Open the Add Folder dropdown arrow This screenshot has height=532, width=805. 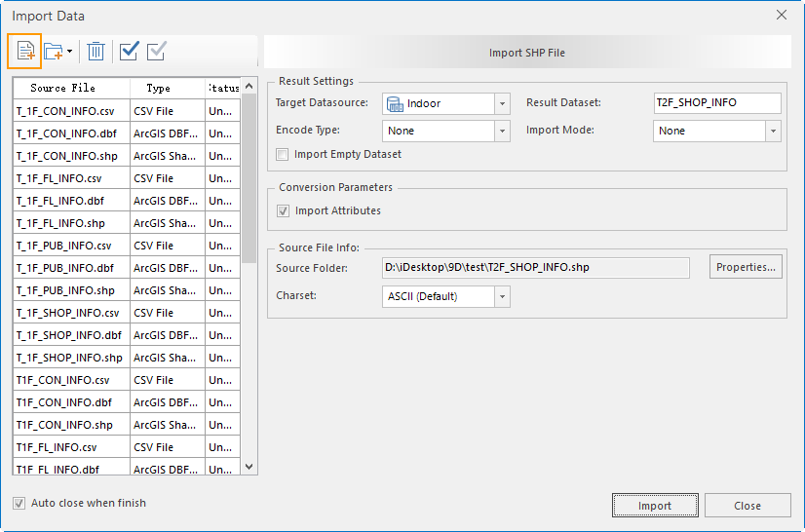69,51
